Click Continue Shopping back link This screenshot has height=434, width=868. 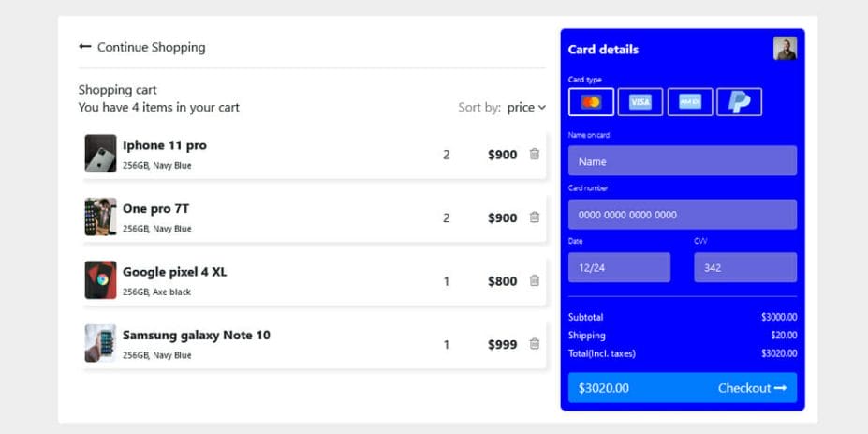pos(142,47)
